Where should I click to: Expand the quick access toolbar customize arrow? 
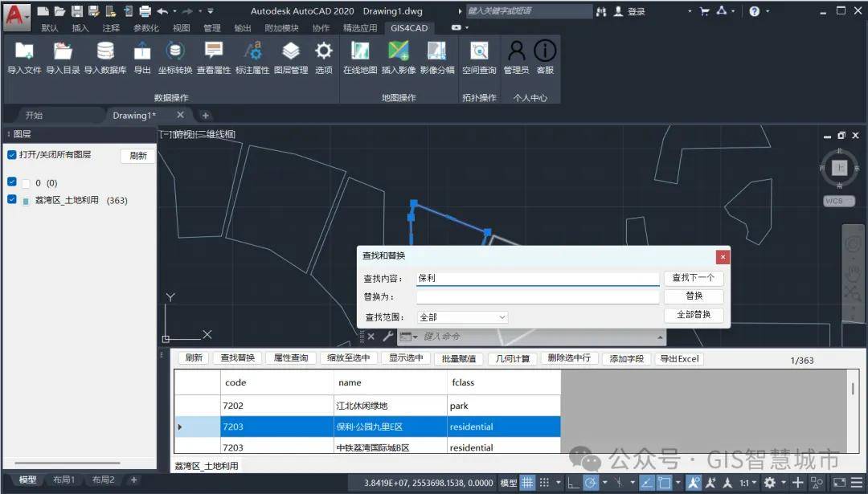pyautogui.click(x=211, y=11)
